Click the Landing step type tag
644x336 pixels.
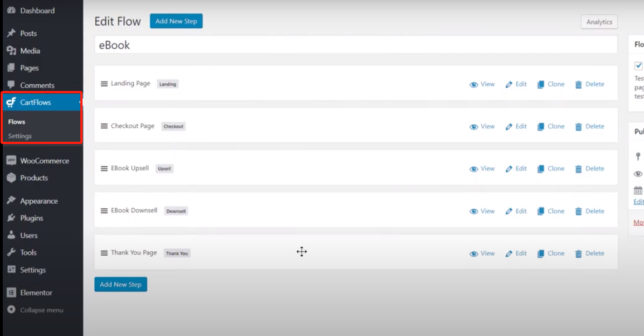click(168, 84)
